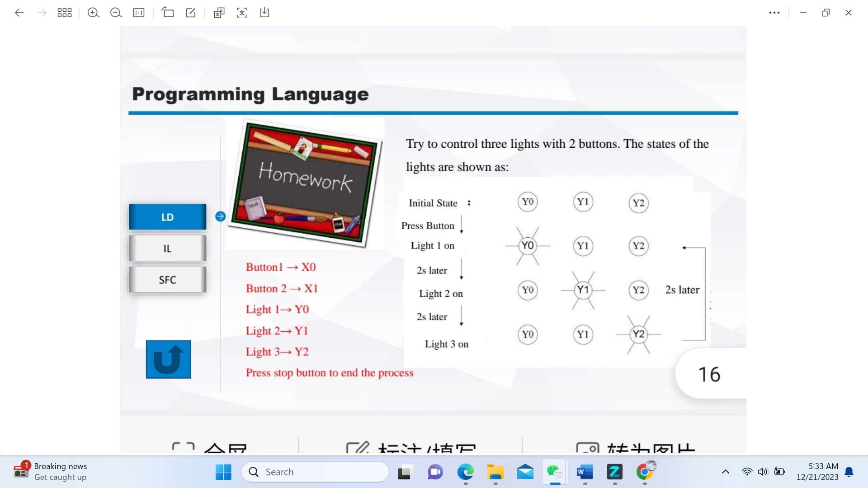Open the SFC programming language view
Screen dimensions: 868x488
(x=168, y=279)
